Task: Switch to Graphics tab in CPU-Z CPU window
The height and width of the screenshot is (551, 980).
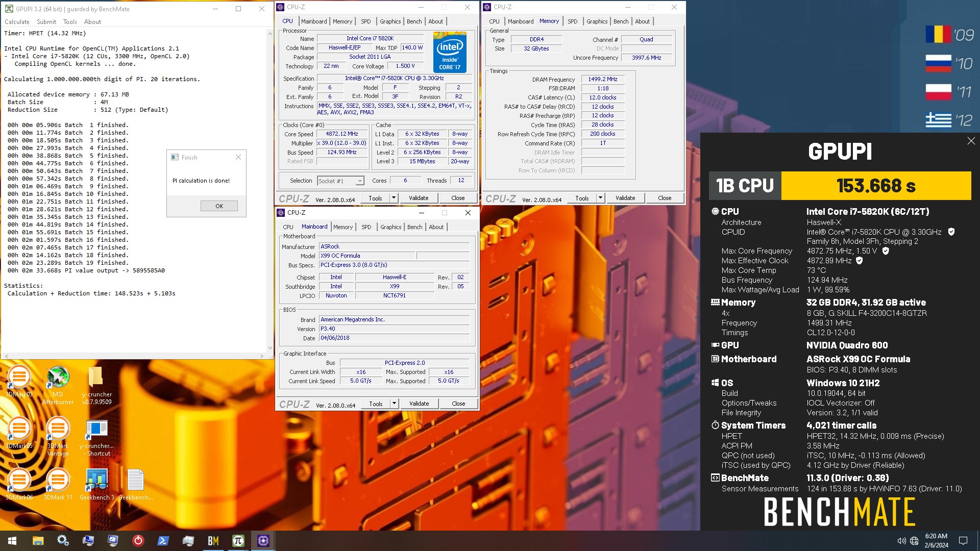Action: [390, 21]
